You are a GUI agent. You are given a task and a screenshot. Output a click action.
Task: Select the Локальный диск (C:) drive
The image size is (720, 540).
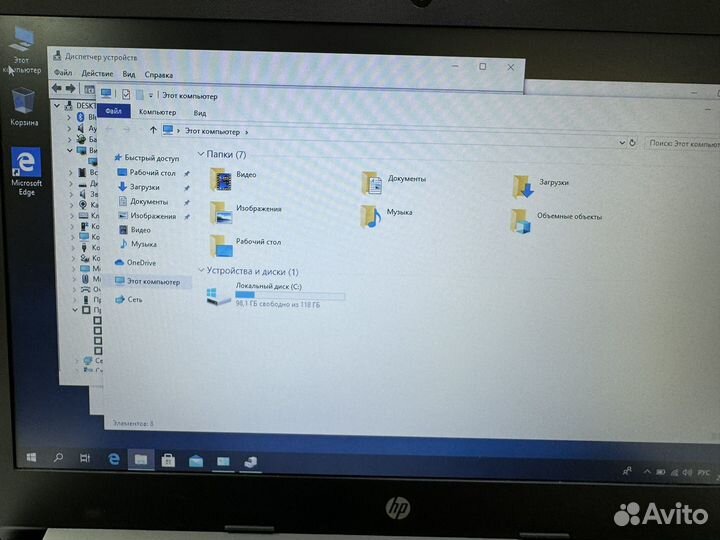point(275,294)
